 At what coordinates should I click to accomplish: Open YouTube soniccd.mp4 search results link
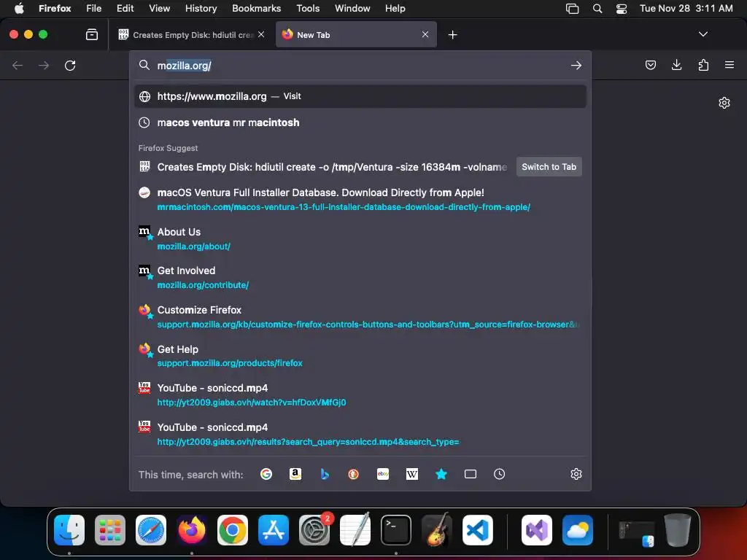coord(360,434)
